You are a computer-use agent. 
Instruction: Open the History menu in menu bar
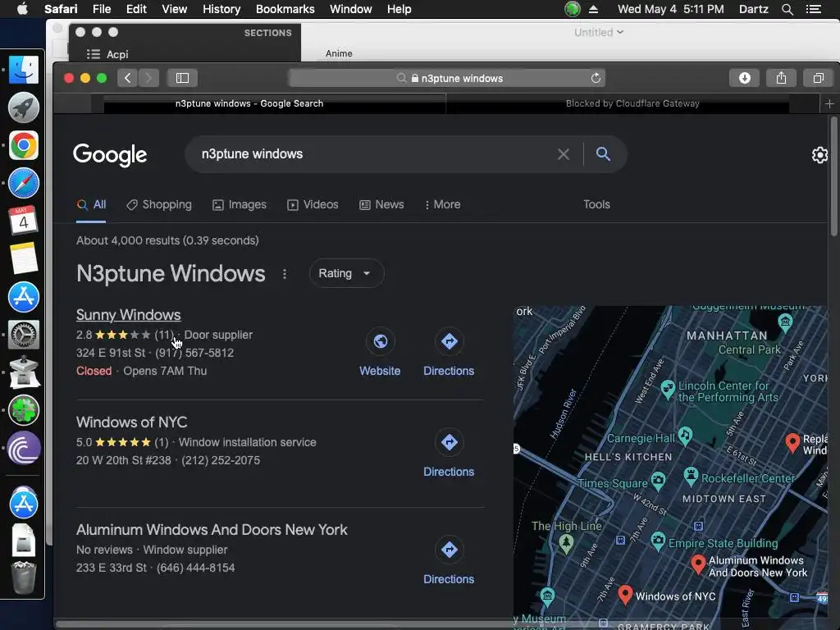click(221, 9)
